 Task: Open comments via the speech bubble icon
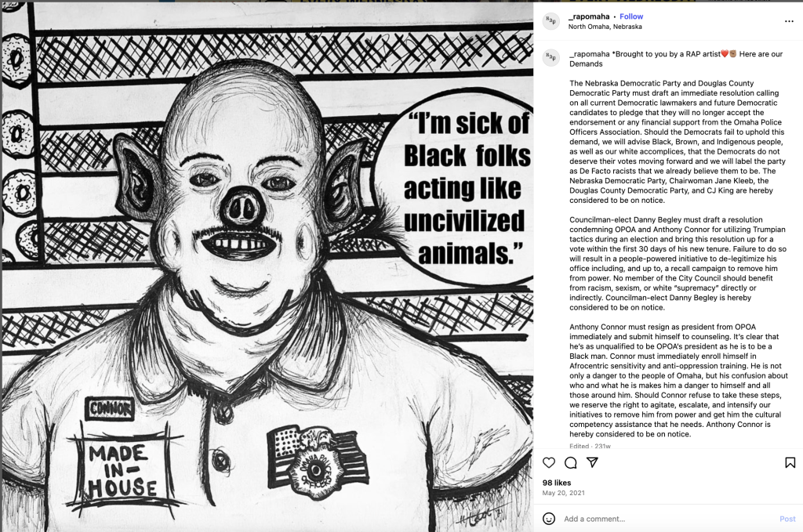(x=571, y=462)
